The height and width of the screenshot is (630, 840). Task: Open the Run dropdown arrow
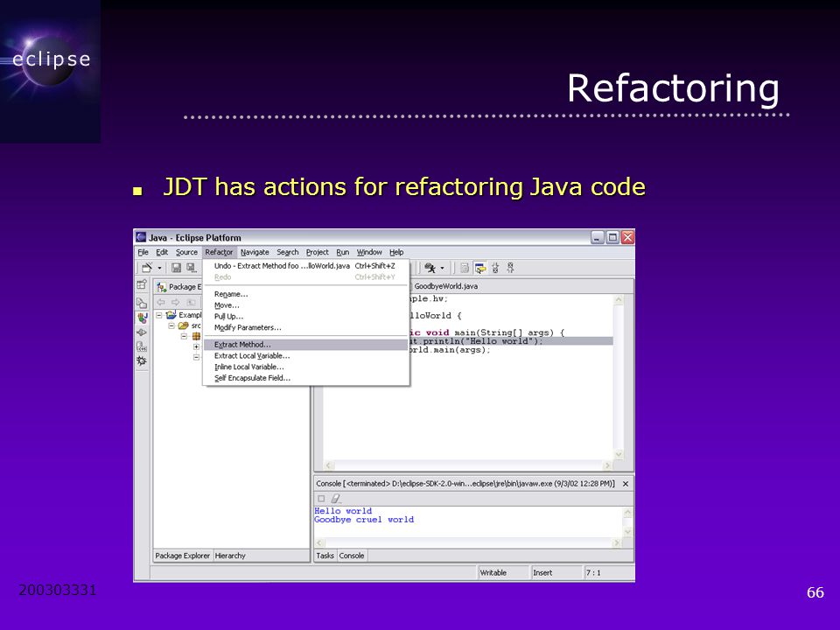pos(442,268)
